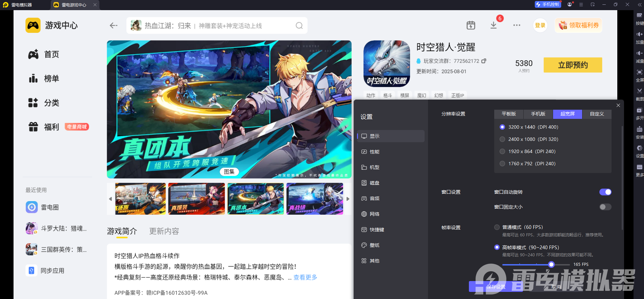Open 网络 settings category
644x299 pixels.
click(x=391, y=214)
